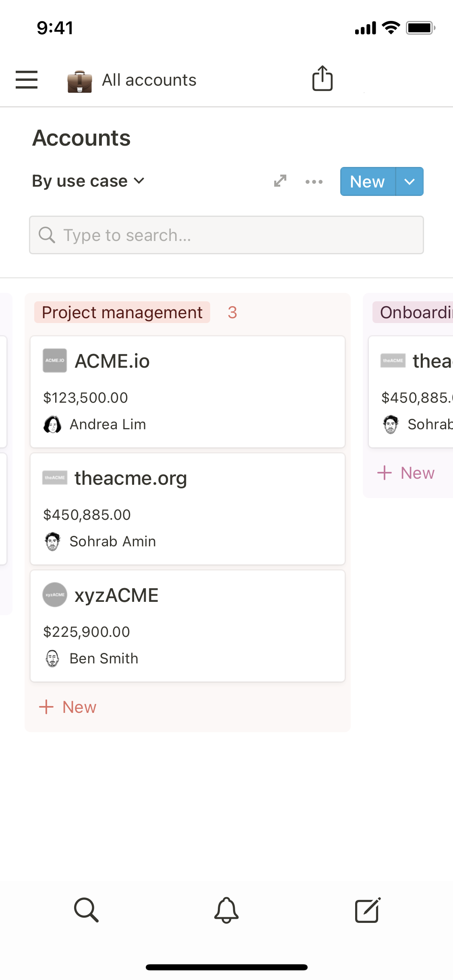Viewport: 453px width, 980px height.
Task: Expand the database to full page
Action: click(x=280, y=181)
